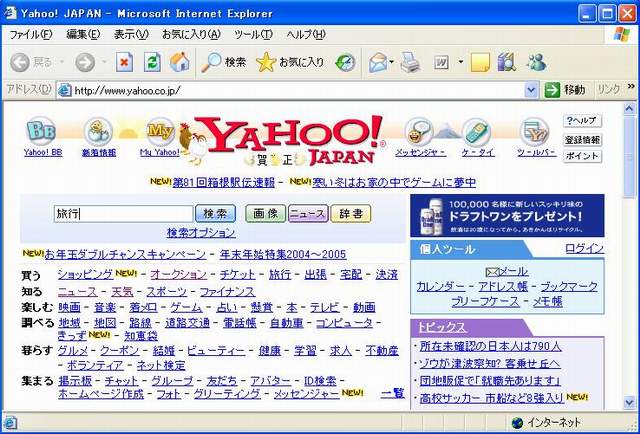The width and height of the screenshot is (640, 434).
Task: Open the カレンダー link
Action: point(440,287)
